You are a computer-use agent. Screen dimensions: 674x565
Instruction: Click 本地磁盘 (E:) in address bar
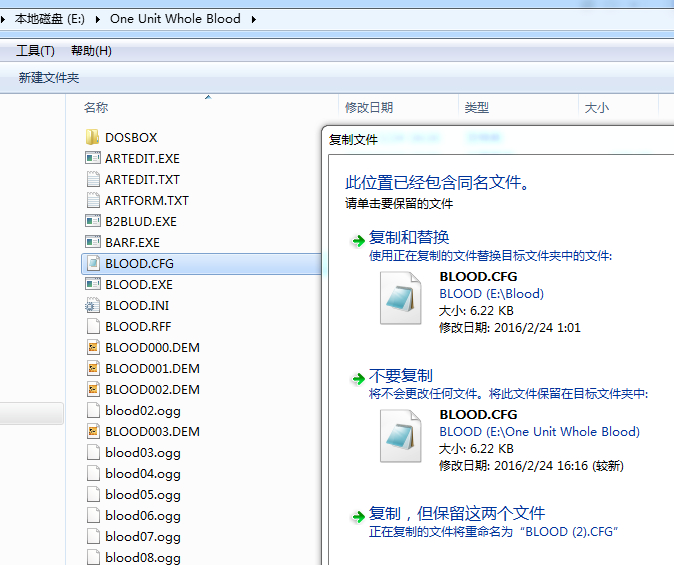(x=49, y=19)
